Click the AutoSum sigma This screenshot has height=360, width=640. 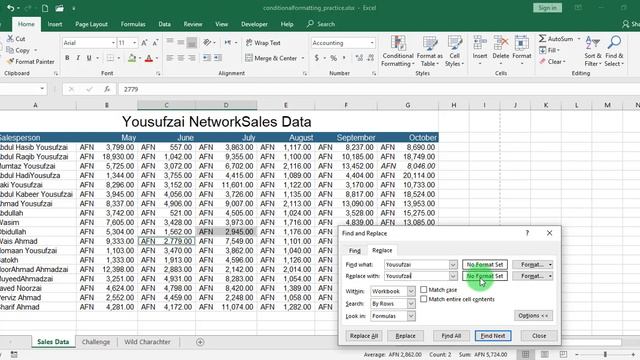[x=542, y=38]
